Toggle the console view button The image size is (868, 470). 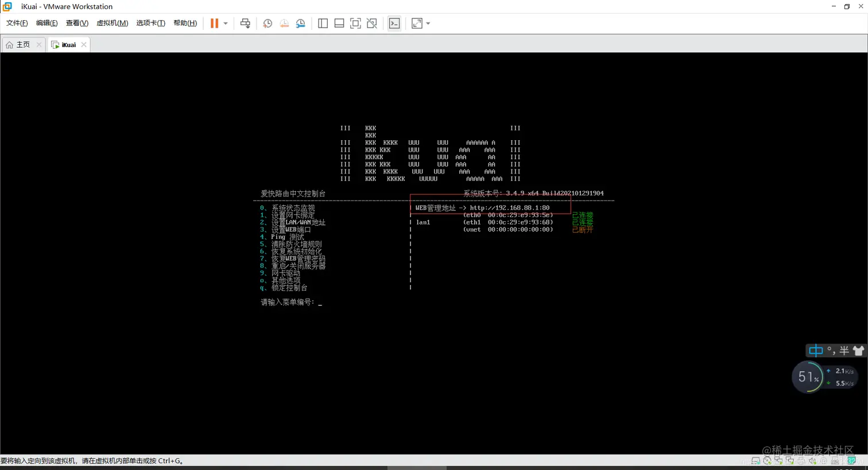coord(394,24)
